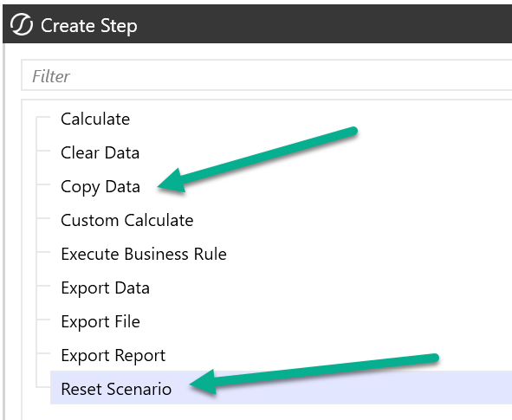
Task: Select the Calculate step type
Action: click(x=95, y=120)
